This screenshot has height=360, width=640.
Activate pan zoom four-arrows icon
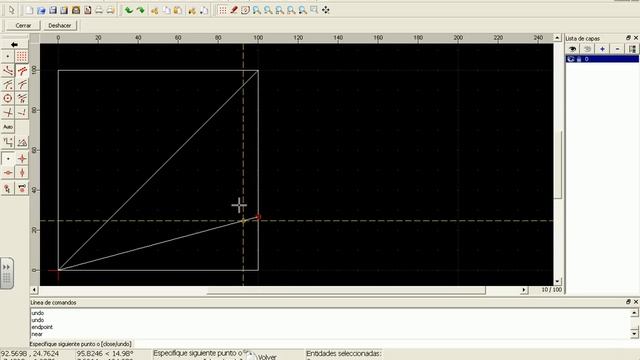tap(326, 10)
